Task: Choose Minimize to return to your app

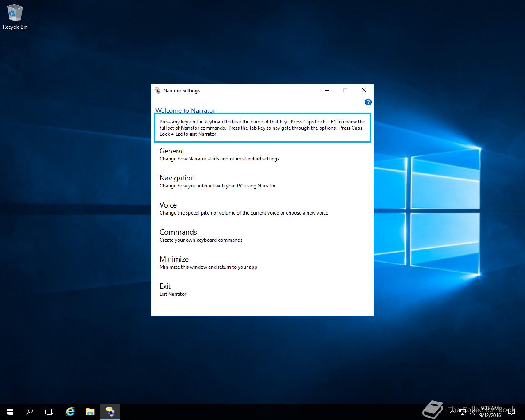Action: [208, 262]
